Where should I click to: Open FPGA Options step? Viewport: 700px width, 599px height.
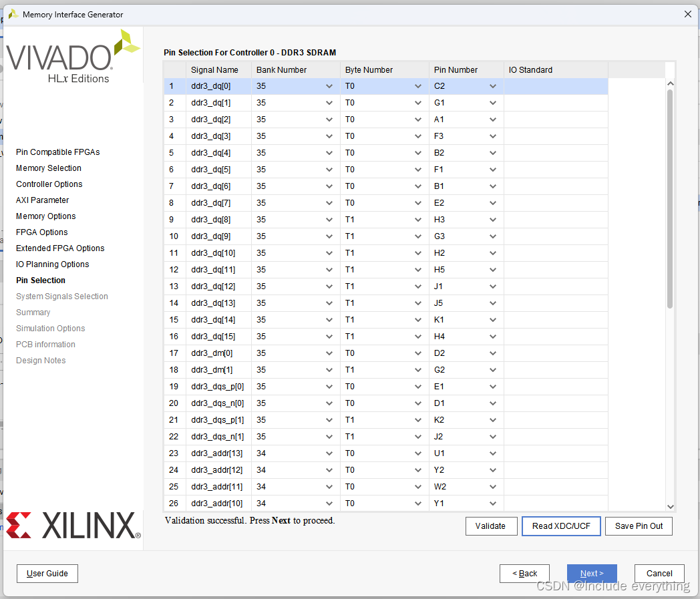pyautogui.click(x=41, y=232)
